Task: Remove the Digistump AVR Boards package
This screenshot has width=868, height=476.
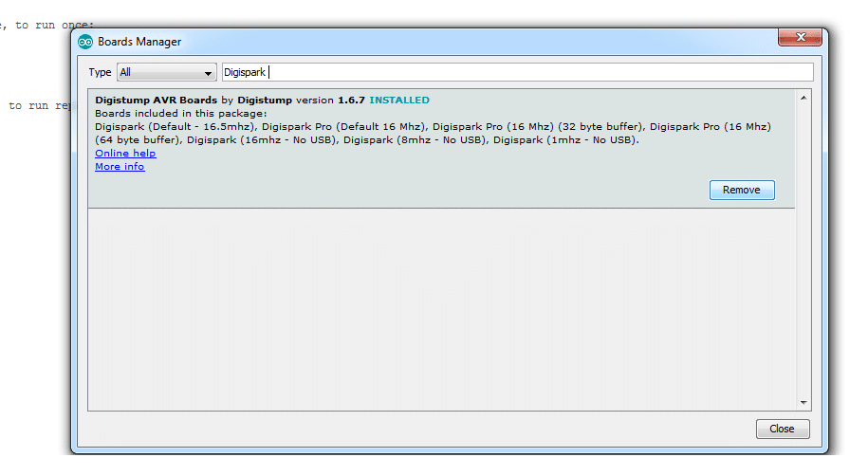Action: [742, 190]
